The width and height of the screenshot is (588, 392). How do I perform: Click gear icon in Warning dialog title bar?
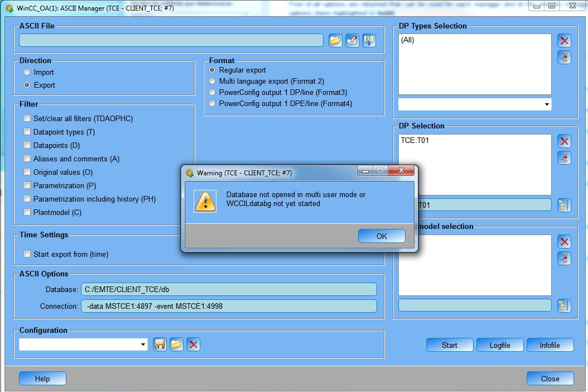point(189,173)
